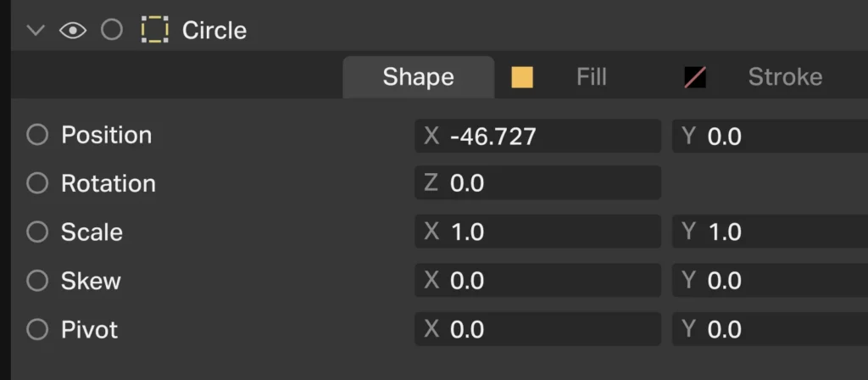Click the dashed square Circle shape icon

point(154,31)
